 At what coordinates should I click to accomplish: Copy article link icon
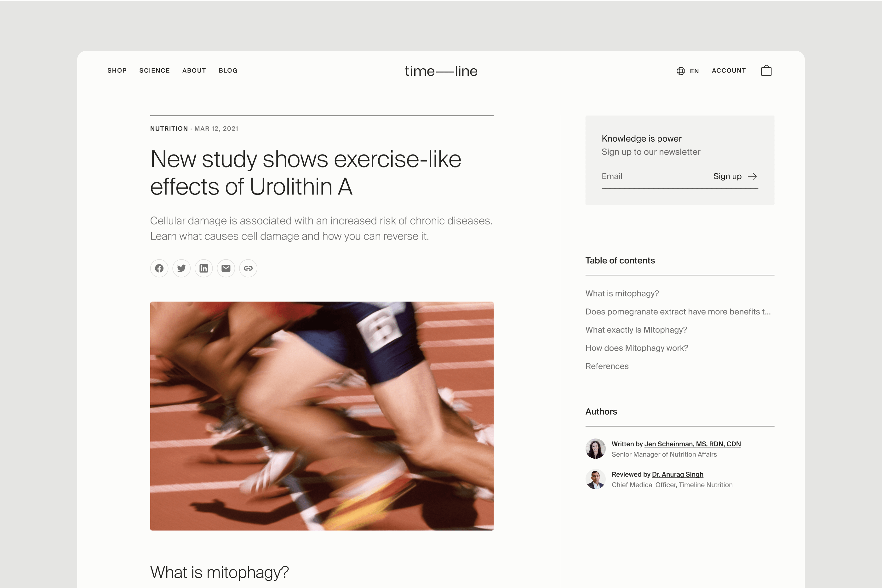[x=248, y=269]
